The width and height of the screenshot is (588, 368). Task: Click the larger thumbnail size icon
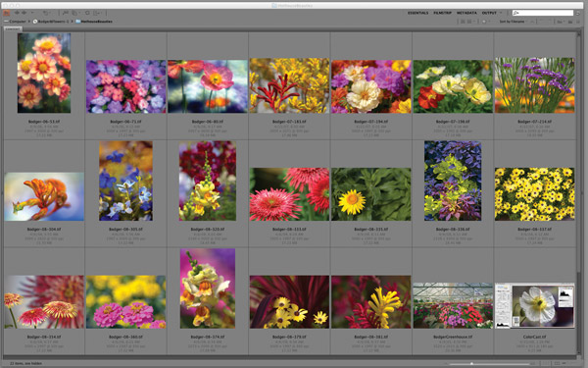[x=533, y=363]
